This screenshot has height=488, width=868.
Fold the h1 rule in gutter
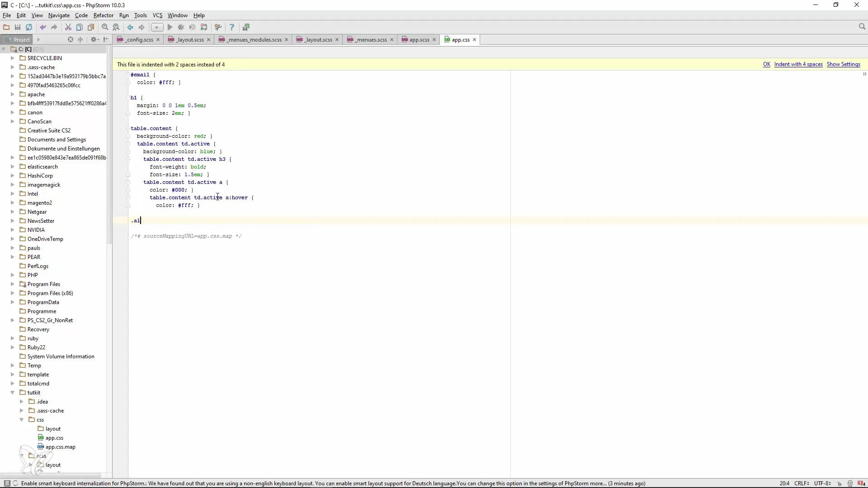pos(128,98)
